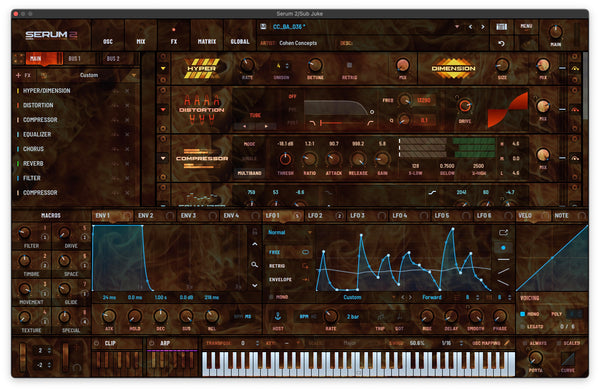Screen dimensions: 600x391
Task: Click the MAIN volume knob
Action: click(x=556, y=32)
